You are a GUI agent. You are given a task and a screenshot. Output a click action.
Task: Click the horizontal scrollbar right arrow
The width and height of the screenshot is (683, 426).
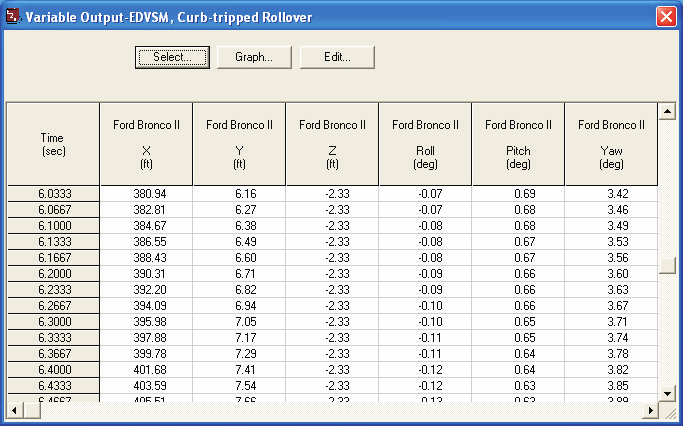651,410
